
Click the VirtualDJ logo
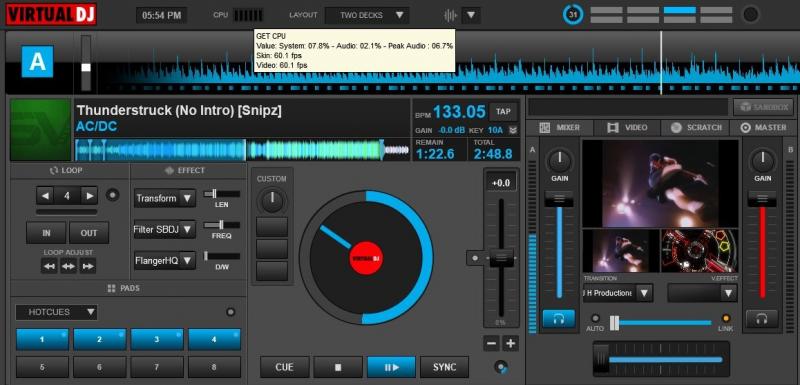51,14
